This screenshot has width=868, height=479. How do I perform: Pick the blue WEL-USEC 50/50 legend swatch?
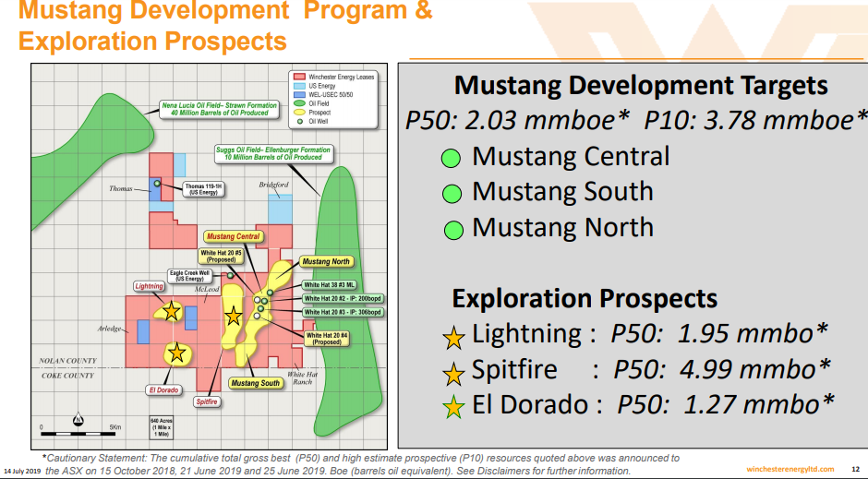299,94
